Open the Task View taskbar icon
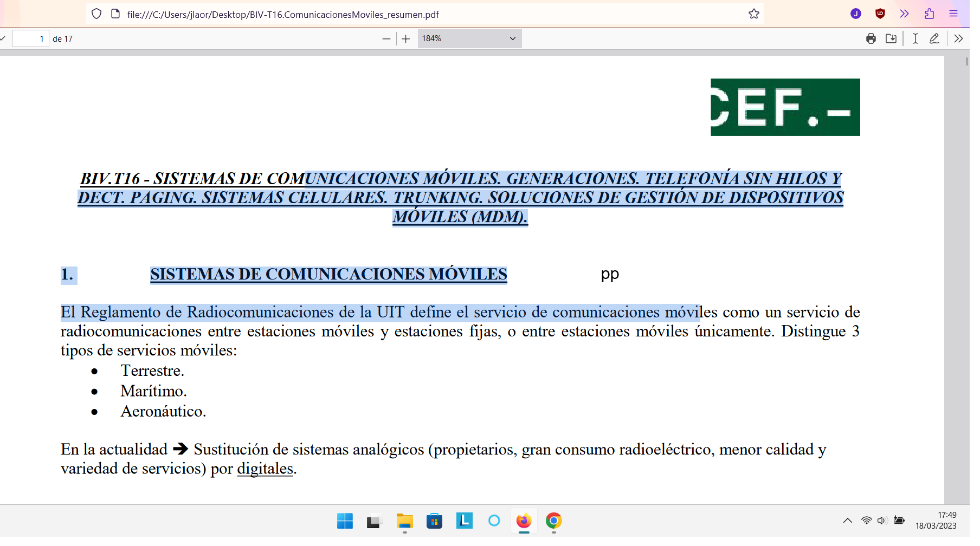980x546 pixels. [374, 521]
